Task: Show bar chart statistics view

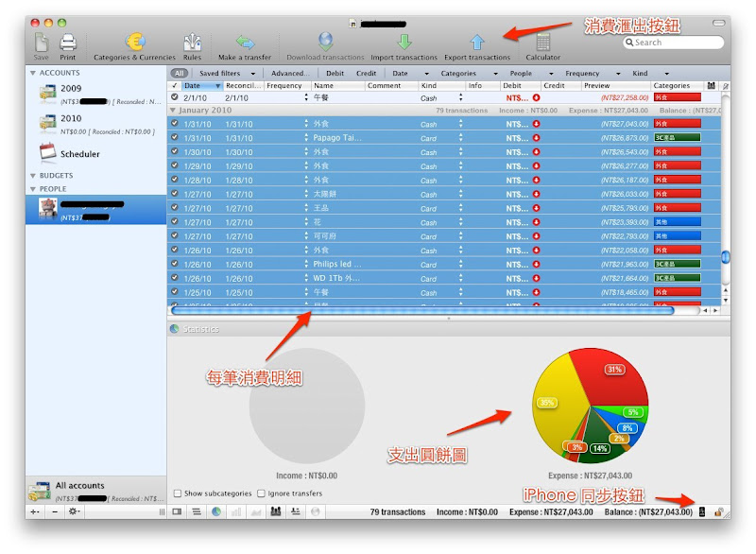Action: tap(235, 511)
